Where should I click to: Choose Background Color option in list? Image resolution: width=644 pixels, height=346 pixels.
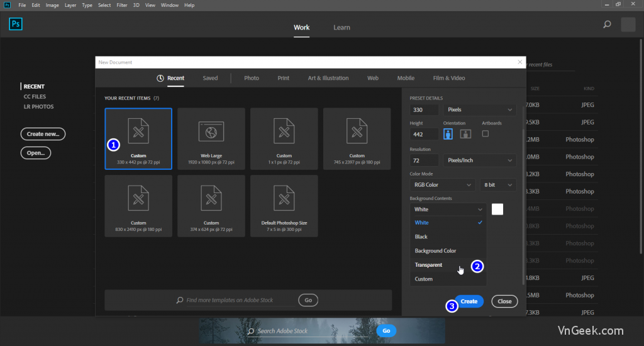pyautogui.click(x=448, y=250)
